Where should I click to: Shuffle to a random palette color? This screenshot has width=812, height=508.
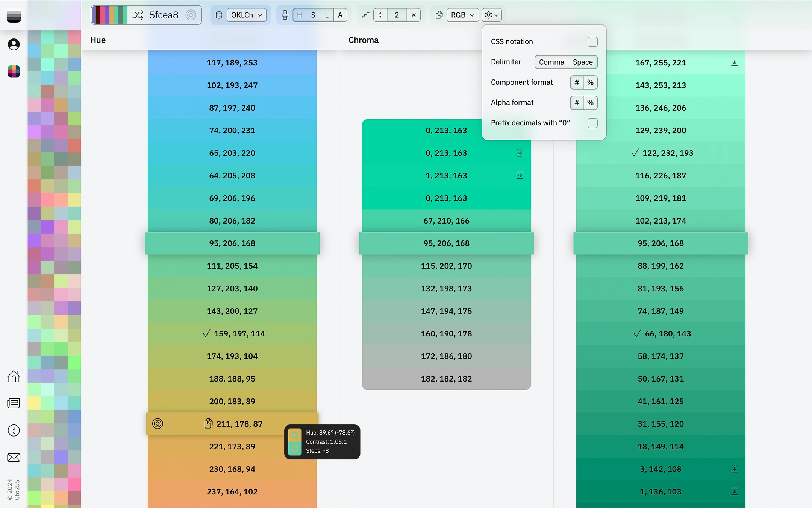[x=138, y=15]
